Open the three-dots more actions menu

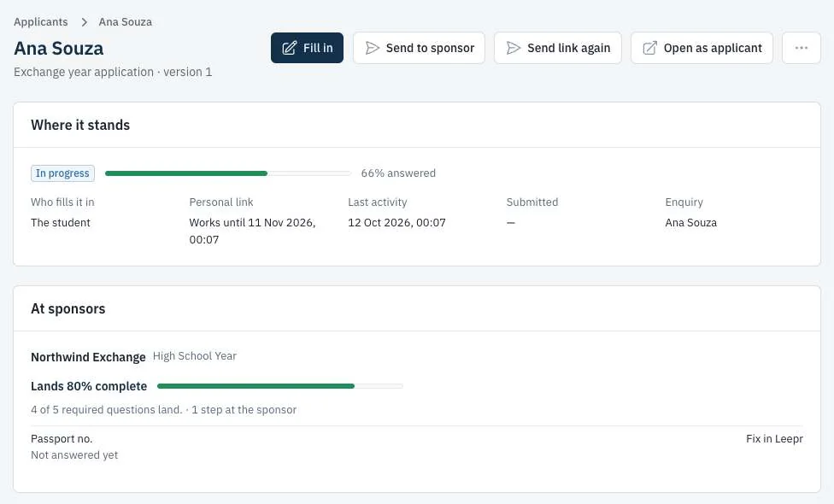click(801, 48)
